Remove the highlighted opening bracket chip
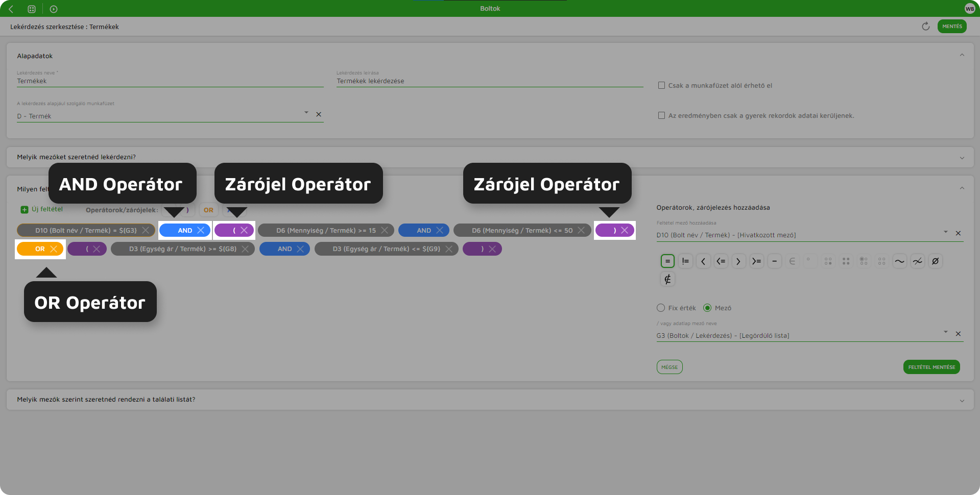 [244, 230]
